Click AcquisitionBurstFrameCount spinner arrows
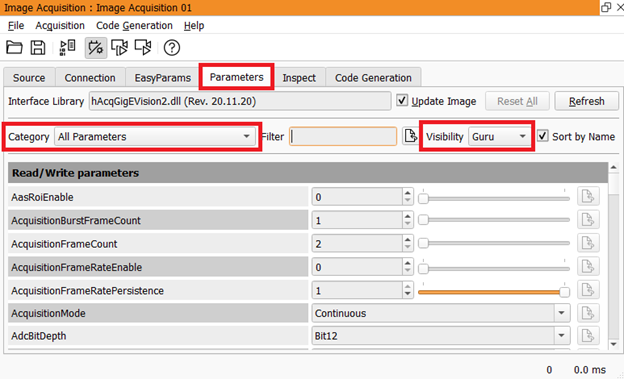This screenshot has width=624, height=379. 408,220
